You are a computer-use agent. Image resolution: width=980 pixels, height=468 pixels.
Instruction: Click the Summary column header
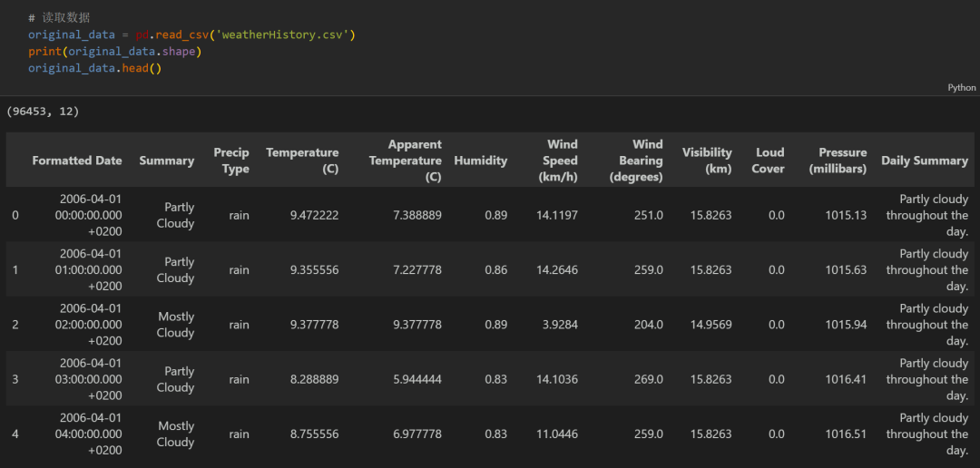tap(167, 161)
